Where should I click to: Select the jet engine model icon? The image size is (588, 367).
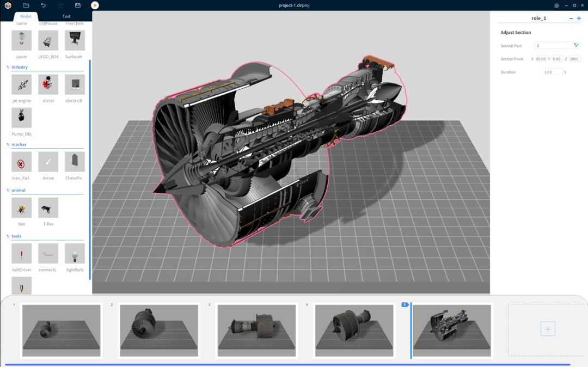22,84
